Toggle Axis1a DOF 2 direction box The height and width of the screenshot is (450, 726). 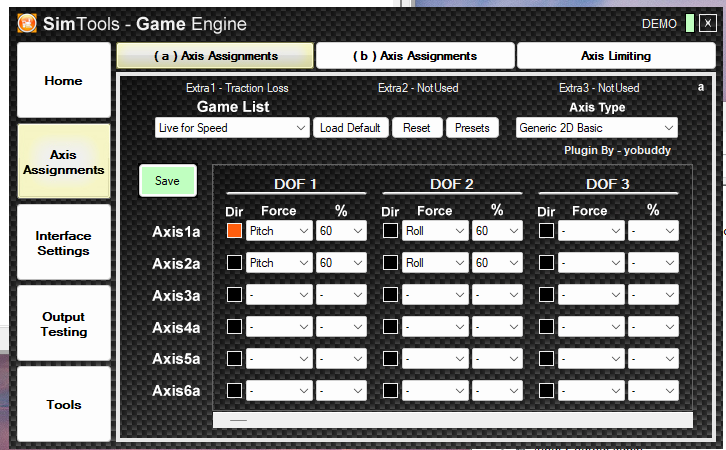coord(390,231)
